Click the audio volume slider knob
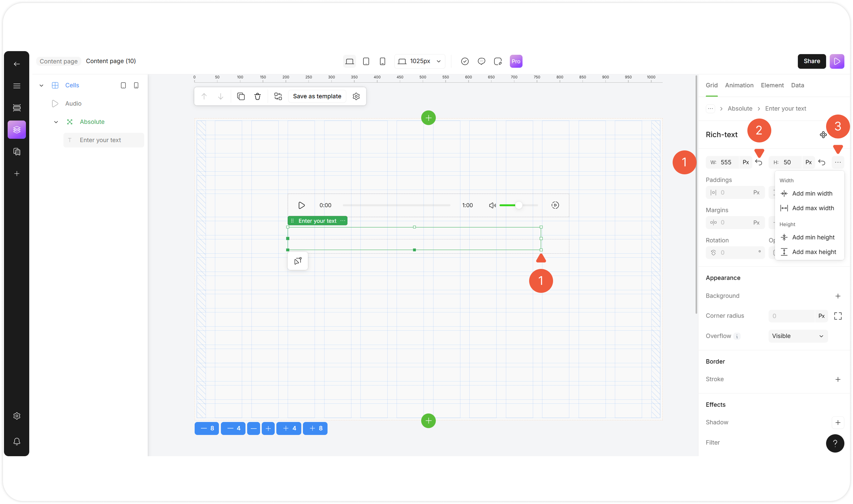The width and height of the screenshot is (853, 504). click(x=519, y=205)
